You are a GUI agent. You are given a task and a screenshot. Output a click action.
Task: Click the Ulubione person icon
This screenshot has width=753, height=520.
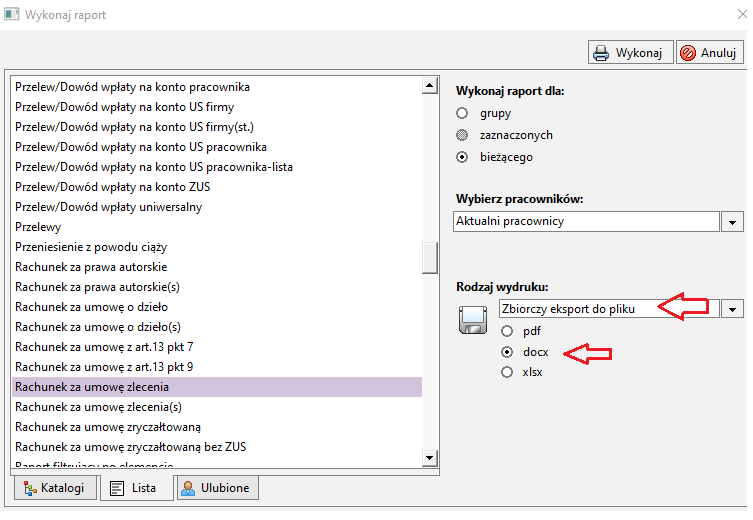coord(188,488)
